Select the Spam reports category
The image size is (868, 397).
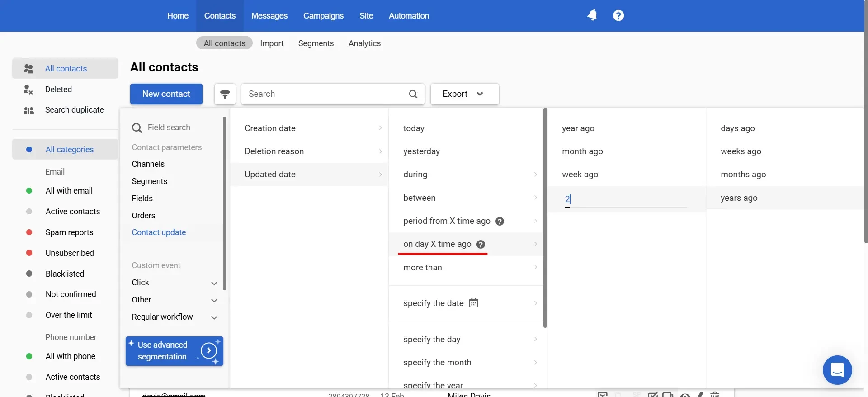coord(69,232)
